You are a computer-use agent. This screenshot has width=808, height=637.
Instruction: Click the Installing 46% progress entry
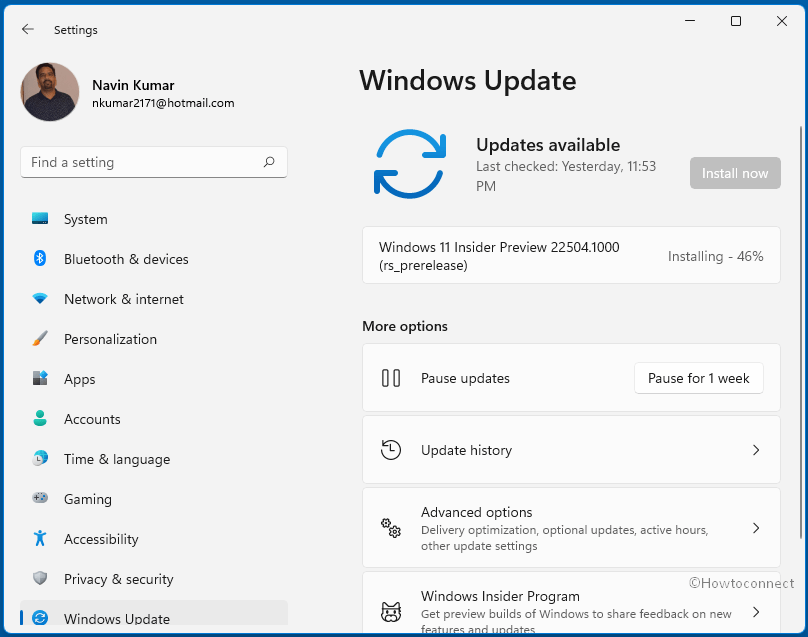(x=571, y=255)
